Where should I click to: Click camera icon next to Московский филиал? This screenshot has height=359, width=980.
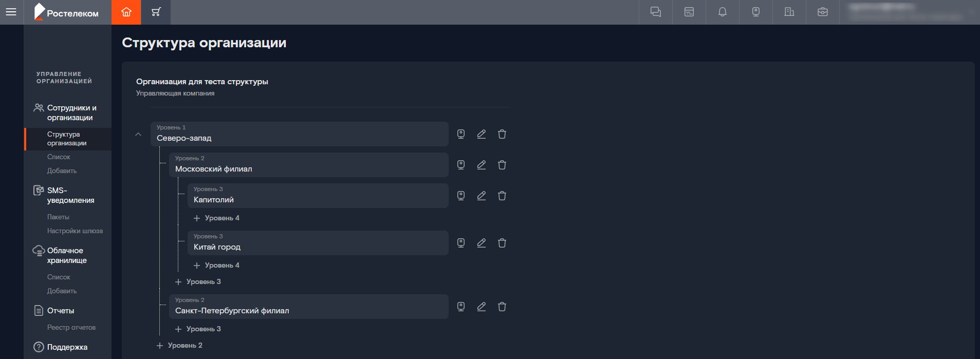pyautogui.click(x=461, y=165)
